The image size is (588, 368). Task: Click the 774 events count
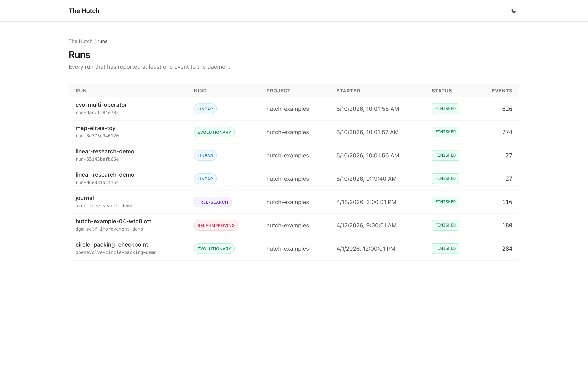click(x=507, y=132)
